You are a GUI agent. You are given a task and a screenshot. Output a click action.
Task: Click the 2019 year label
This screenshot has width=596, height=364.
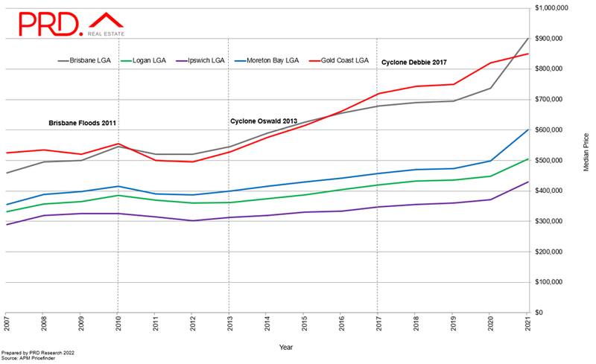pyautogui.click(x=453, y=323)
